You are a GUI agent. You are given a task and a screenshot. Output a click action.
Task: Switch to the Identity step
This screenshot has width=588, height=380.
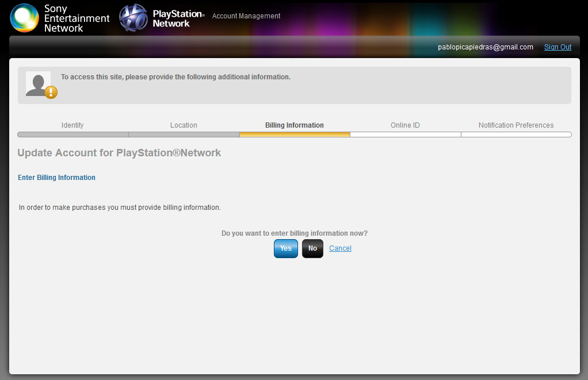(72, 125)
